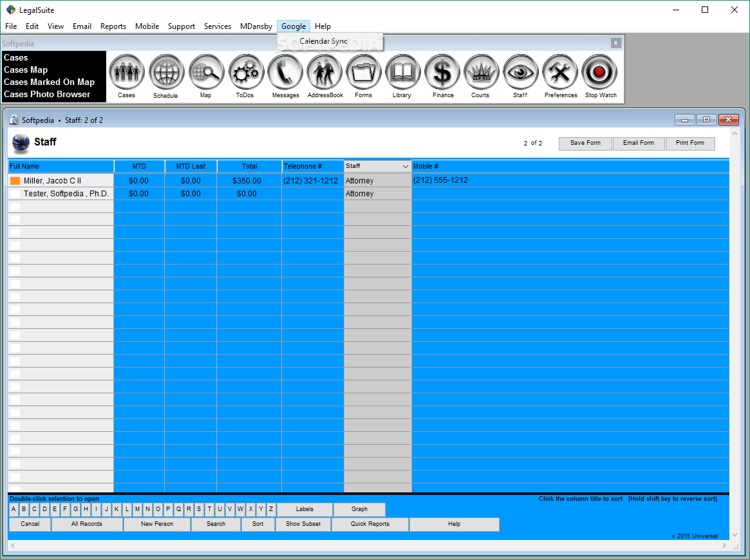Open the Preferences tools icon
The width and height of the screenshot is (750, 560).
click(559, 72)
